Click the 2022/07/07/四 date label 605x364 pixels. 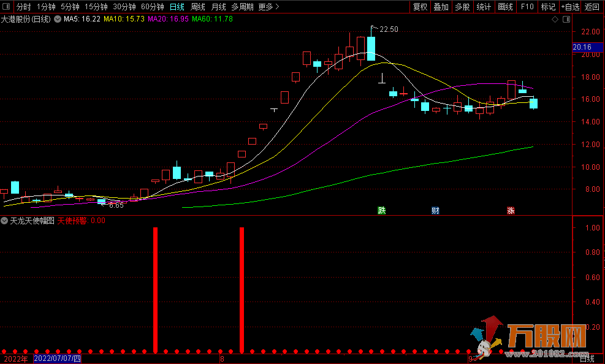(x=58, y=359)
